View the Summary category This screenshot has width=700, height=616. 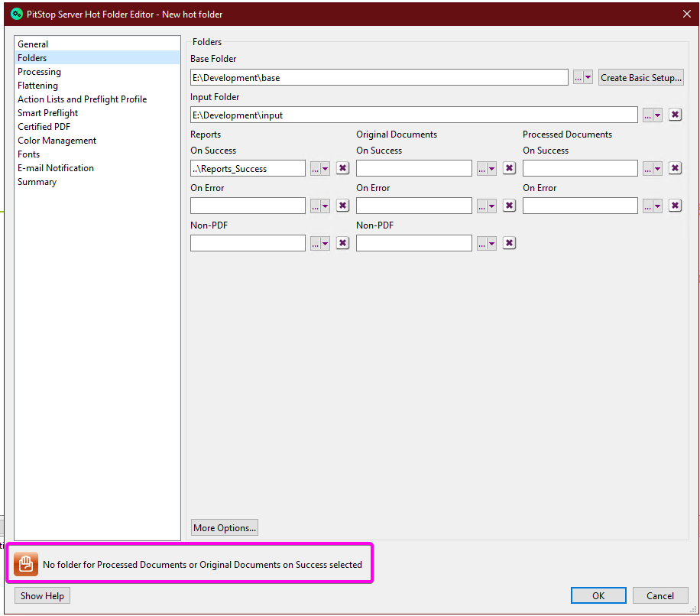97,182
